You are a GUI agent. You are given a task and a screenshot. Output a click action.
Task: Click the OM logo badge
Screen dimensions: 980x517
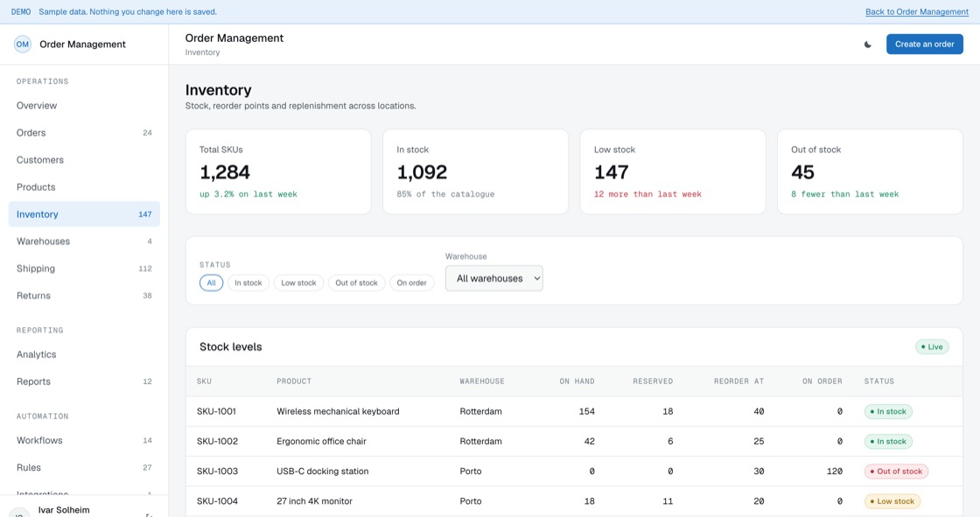tap(23, 45)
